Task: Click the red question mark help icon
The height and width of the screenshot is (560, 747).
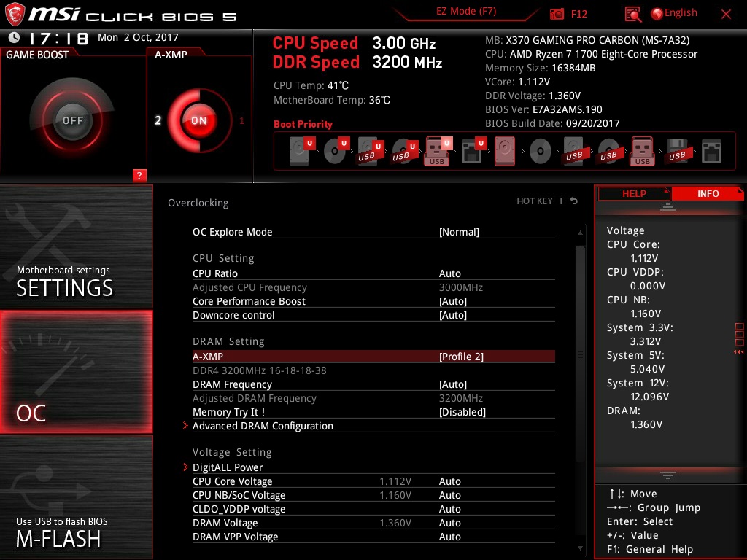Action: pos(139,175)
